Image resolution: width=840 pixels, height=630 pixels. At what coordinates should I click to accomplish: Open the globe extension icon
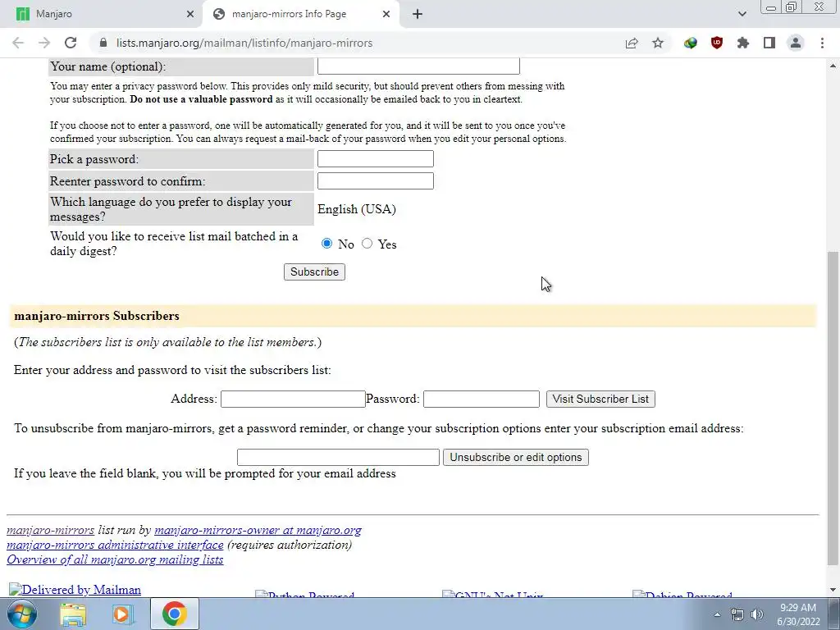pos(690,43)
